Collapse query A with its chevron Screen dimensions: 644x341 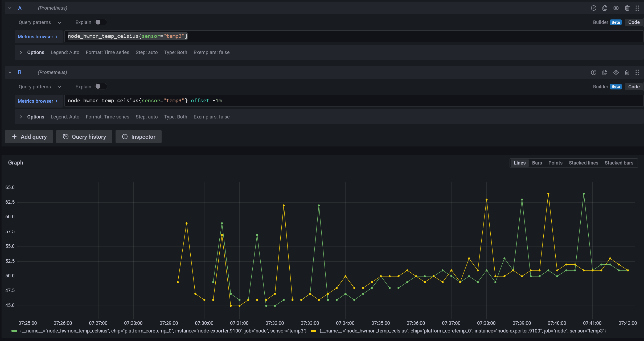[10, 8]
